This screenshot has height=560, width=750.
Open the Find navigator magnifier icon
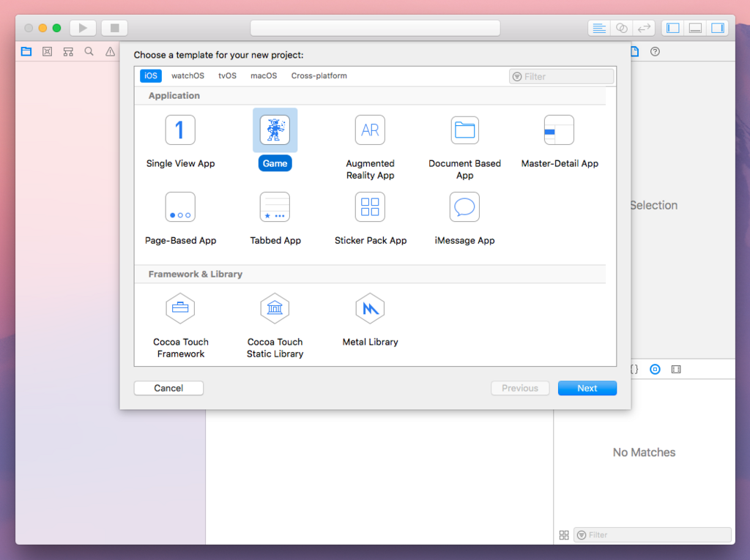[x=89, y=52]
